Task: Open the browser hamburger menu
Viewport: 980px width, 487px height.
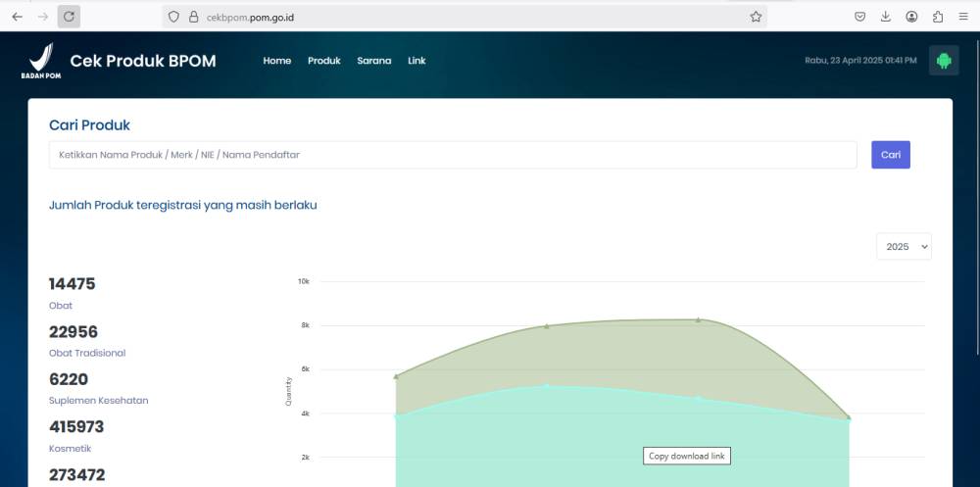Action: pos(963,17)
